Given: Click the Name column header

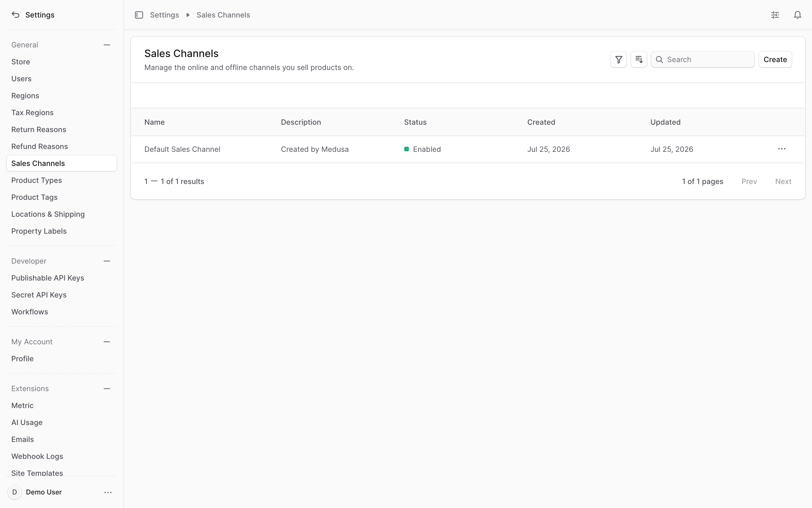Looking at the screenshot, I should pos(154,122).
